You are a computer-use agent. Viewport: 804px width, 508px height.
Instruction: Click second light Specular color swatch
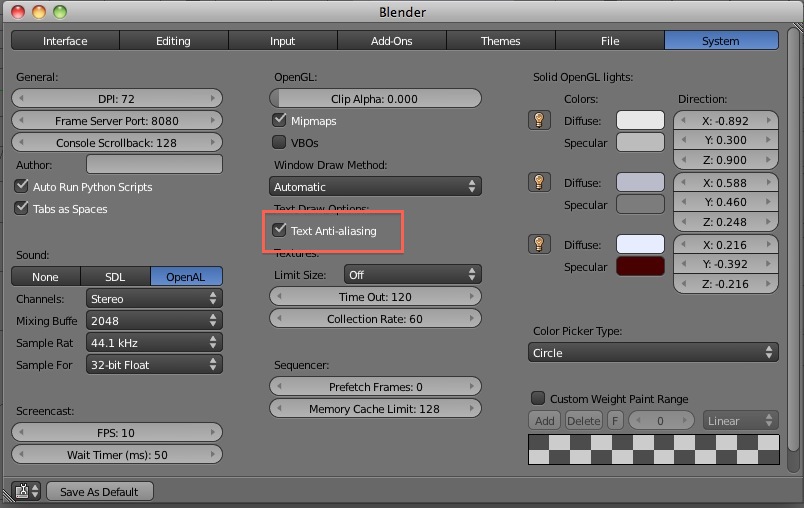(x=640, y=204)
